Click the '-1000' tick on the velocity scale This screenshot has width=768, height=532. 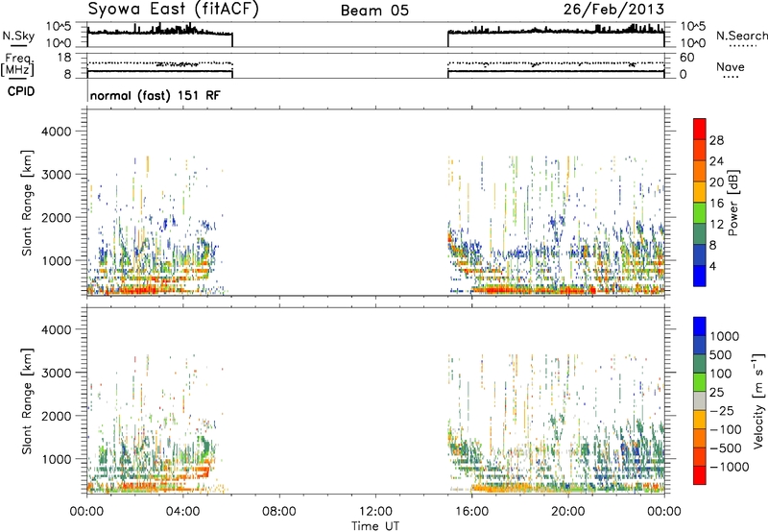[x=730, y=467]
